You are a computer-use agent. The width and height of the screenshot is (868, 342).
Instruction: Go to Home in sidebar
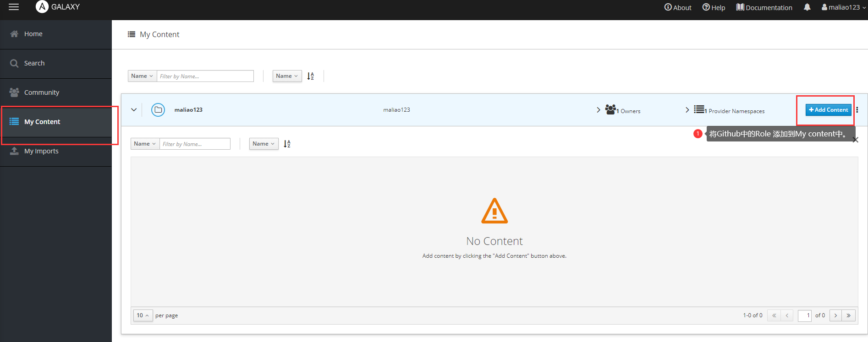(56, 34)
